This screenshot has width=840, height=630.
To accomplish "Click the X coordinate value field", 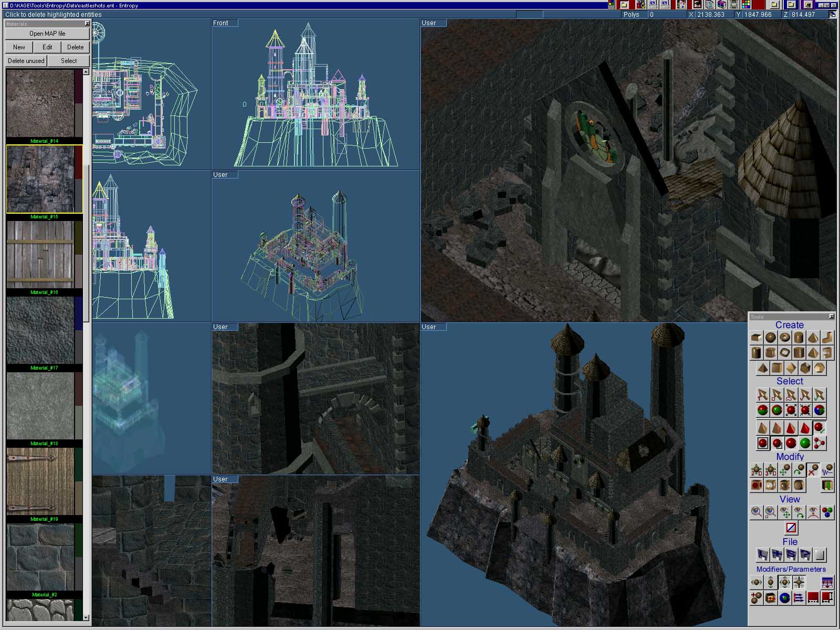I will (x=713, y=15).
